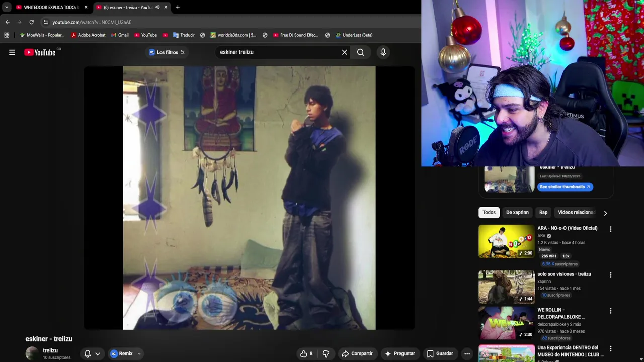Open the YouTube bookmark

(146, 35)
